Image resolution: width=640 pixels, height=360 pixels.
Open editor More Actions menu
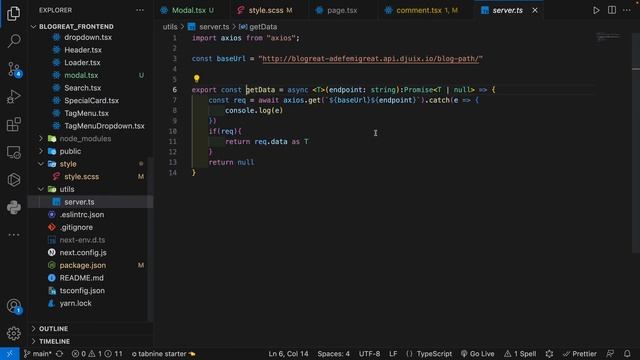coord(627,10)
